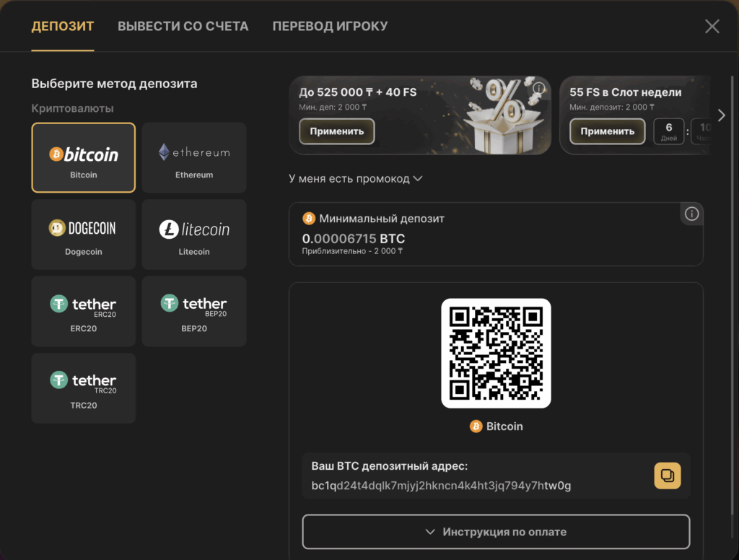Apply the 55 FS Слот недели bonus

tap(607, 131)
